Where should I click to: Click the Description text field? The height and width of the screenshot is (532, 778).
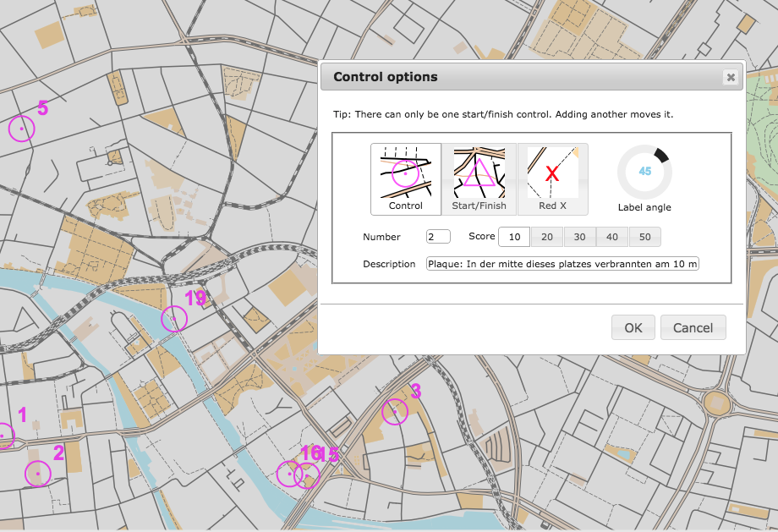click(562, 264)
